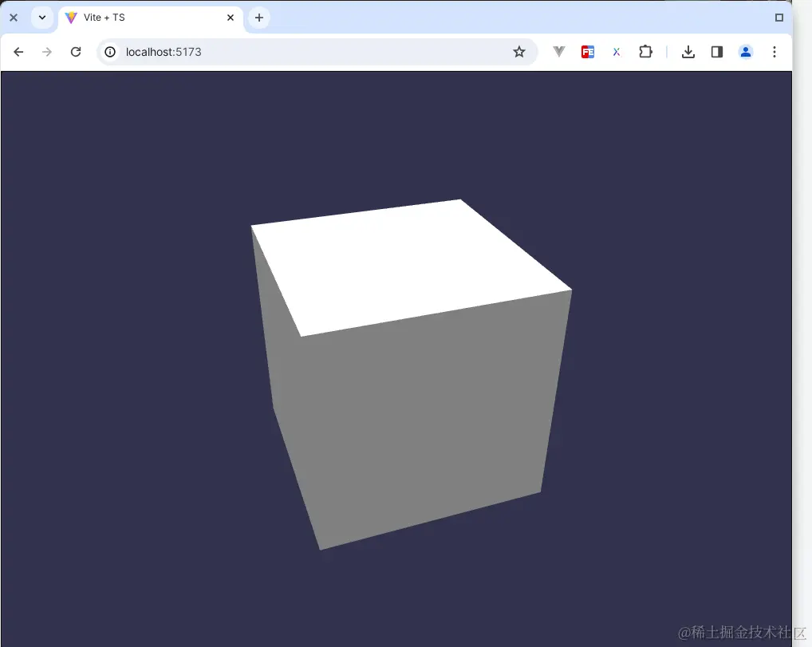Viewport: 812px width, 647px height.
Task: Click the bookmark star in the address bar
Action: coord(520,51)
